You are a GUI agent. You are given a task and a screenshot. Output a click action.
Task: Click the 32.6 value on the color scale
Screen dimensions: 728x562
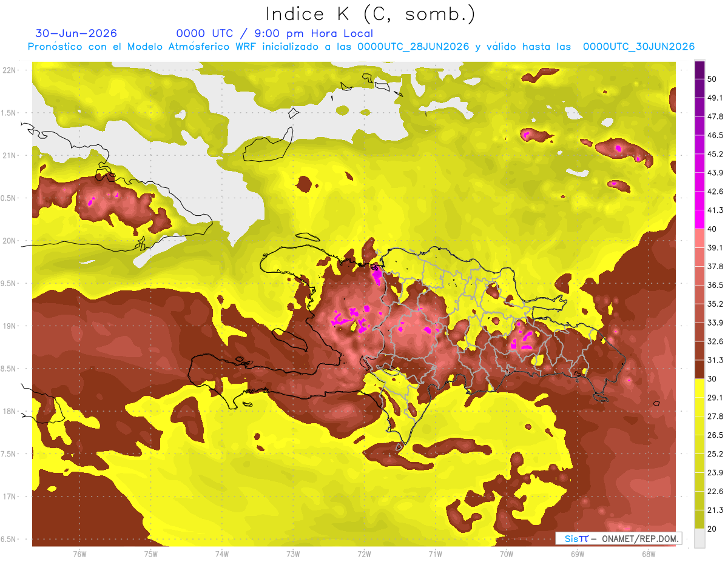[x=715, y=341]
